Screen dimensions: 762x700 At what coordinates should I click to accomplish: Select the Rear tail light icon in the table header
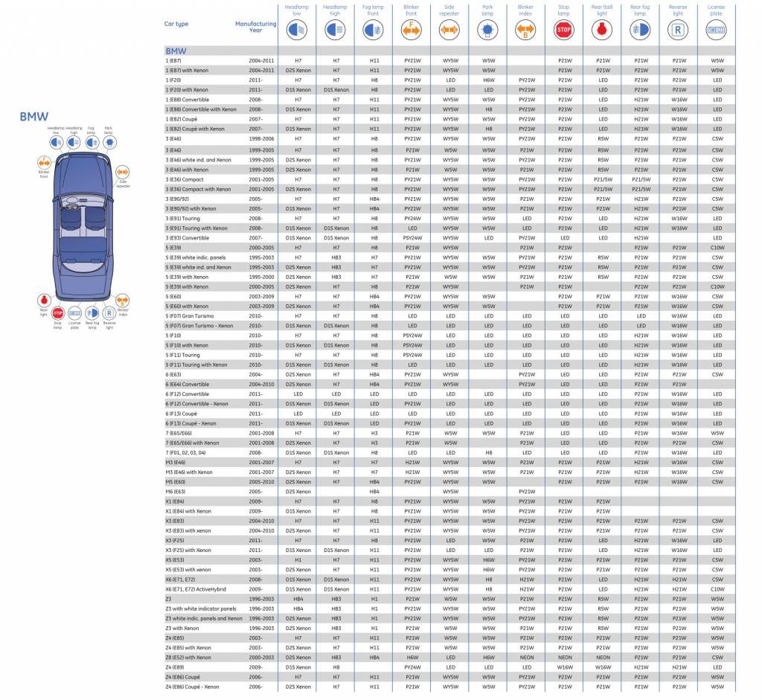tap(601, 30)
